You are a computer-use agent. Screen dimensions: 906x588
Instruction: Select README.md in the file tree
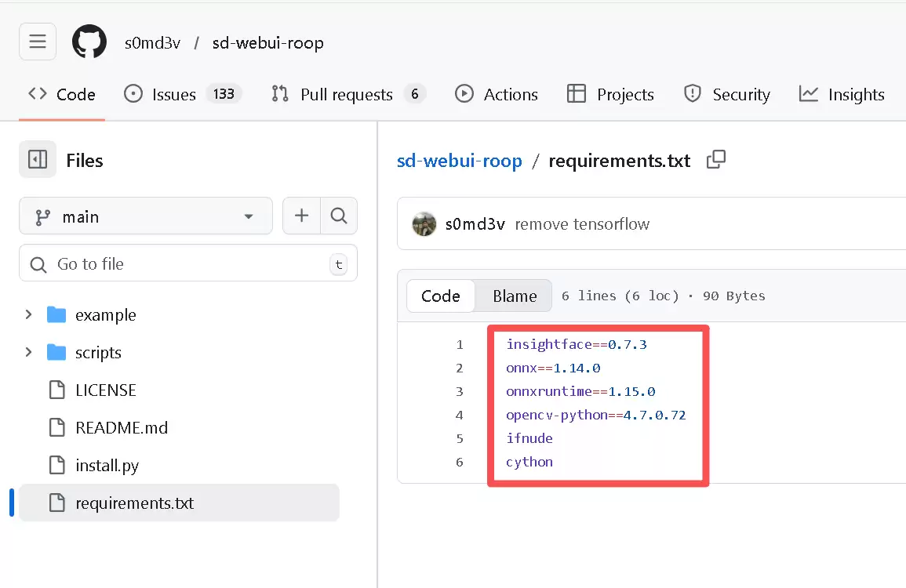pos(122,428)
